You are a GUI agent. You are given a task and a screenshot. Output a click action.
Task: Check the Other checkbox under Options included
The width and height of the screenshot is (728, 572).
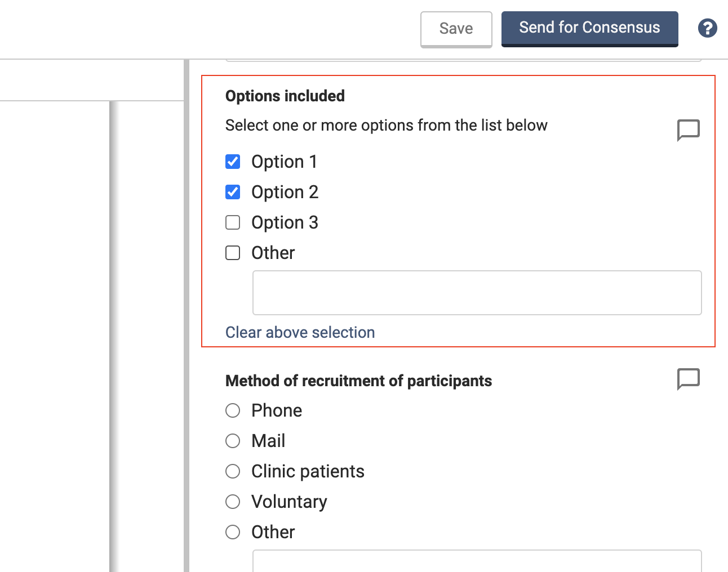click(x=233, y=253)
